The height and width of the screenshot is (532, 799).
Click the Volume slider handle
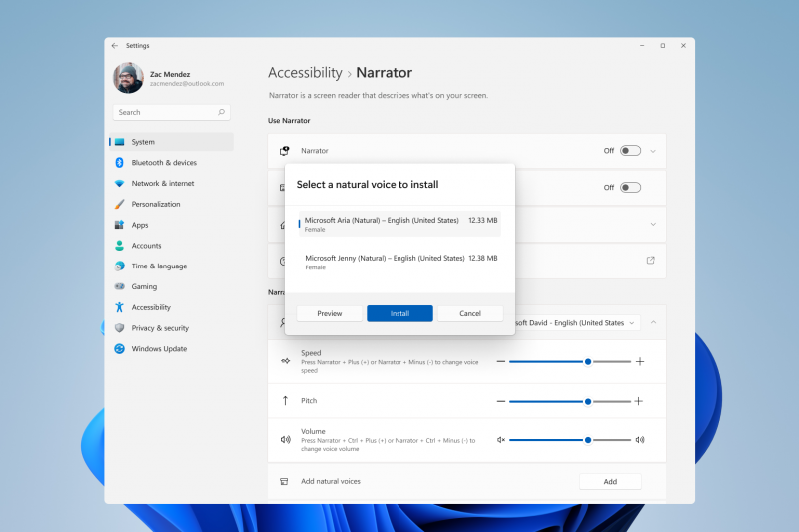pyautogui.click(x=588, y=440)
